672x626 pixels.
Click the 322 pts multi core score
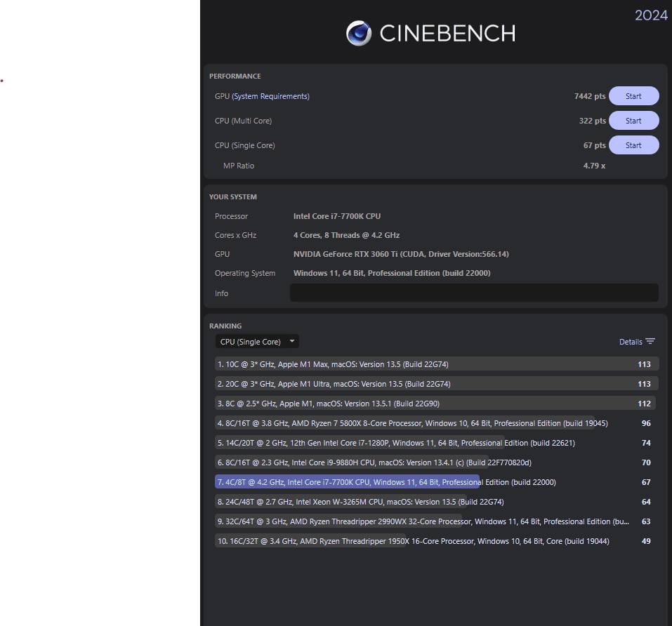point(592,121)
